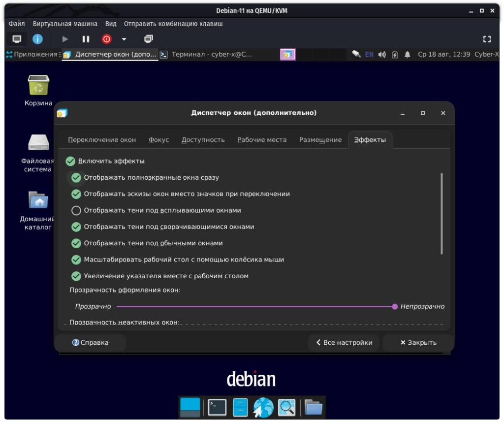Open the Trash (Корзина) desktop icon
This screenshot has height=424, width=504.
point(38,85)
